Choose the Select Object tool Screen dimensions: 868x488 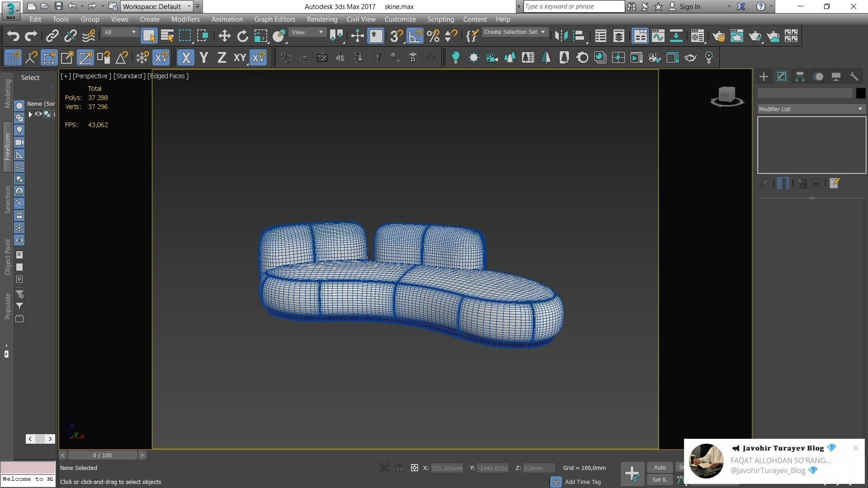point(149,36)
